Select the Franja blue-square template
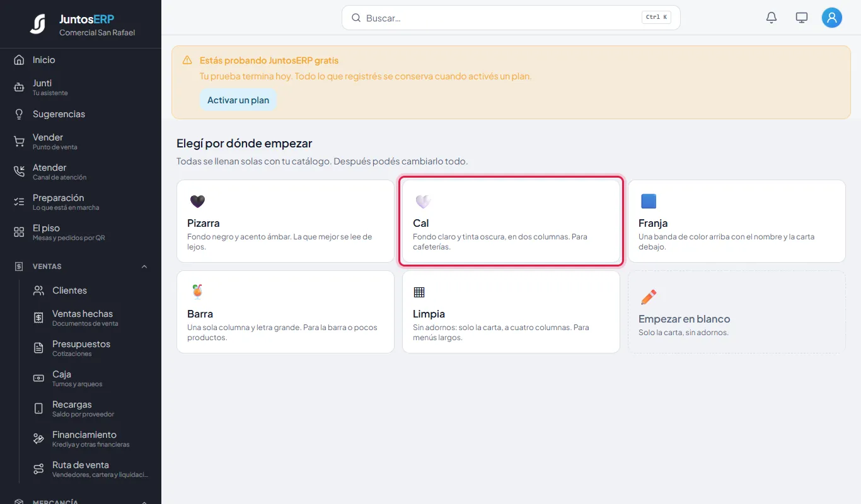This screenshot has height=504, width=861. 737,221
